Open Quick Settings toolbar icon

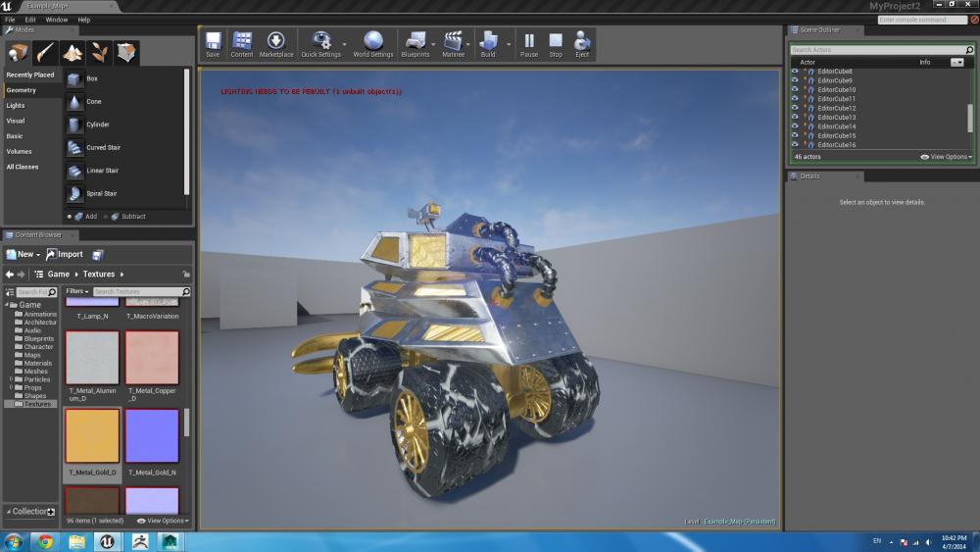coord(320,44)
